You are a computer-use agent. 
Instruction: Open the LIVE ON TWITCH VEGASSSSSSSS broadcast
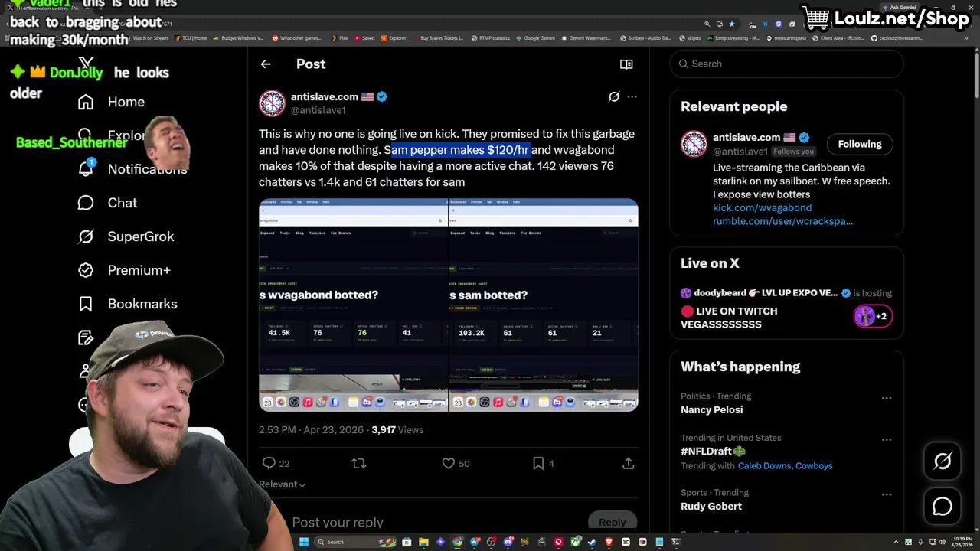pos(729,318)
